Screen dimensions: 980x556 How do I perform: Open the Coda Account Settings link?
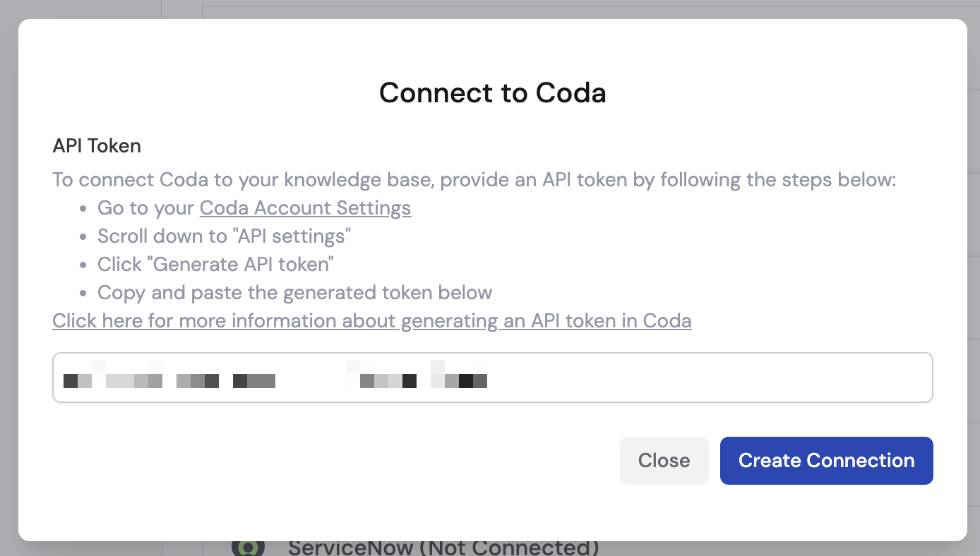[x=305, y=207]
